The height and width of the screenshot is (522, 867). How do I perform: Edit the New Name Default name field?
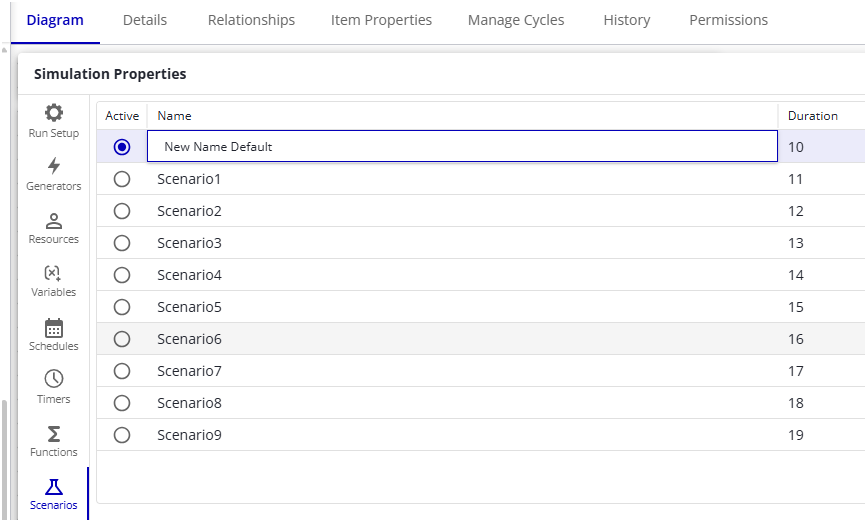(x=462, y=147)
